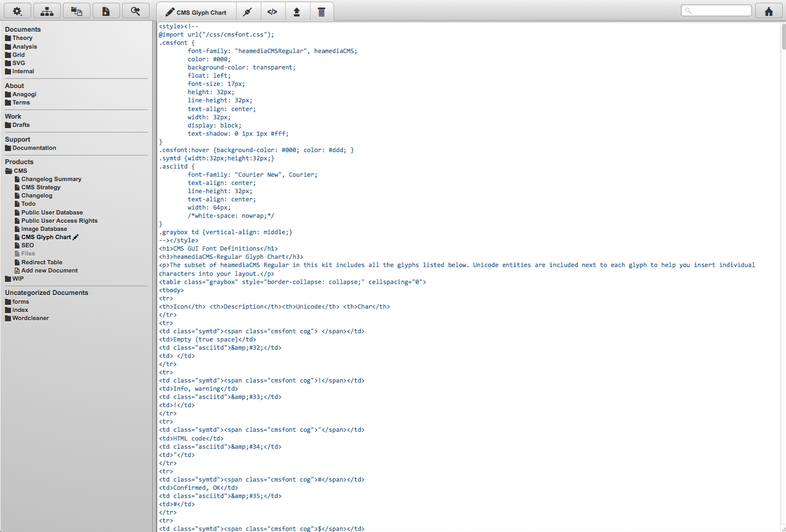This screenshot has height=532, width=786.
Task: Click the "<td>Info, warning</td>" code line
Action: (198, 389)
